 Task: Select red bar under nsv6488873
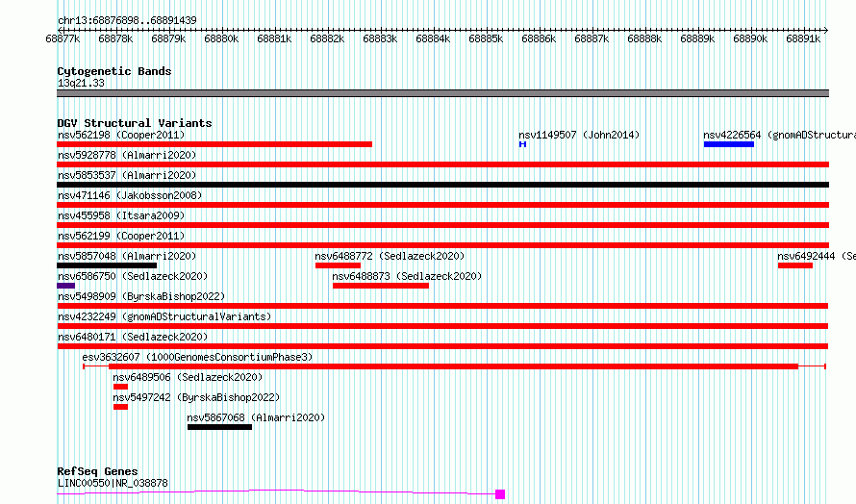point(381,286)
